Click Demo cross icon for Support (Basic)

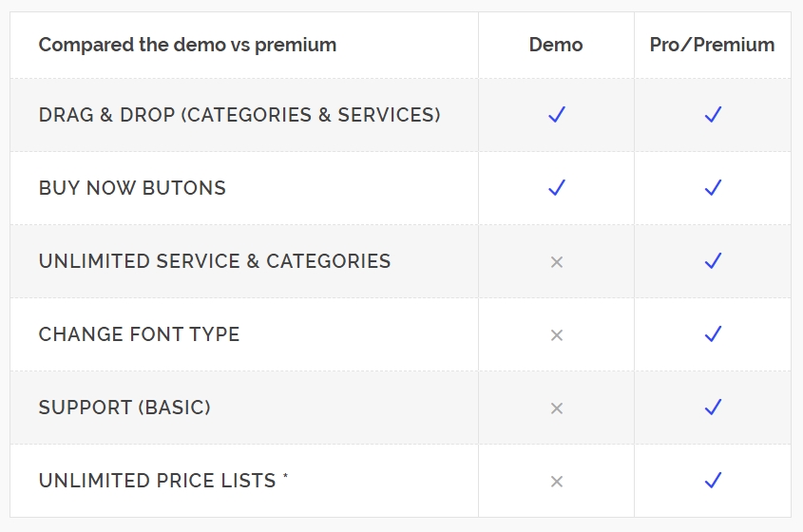click(x=557, y=408)
